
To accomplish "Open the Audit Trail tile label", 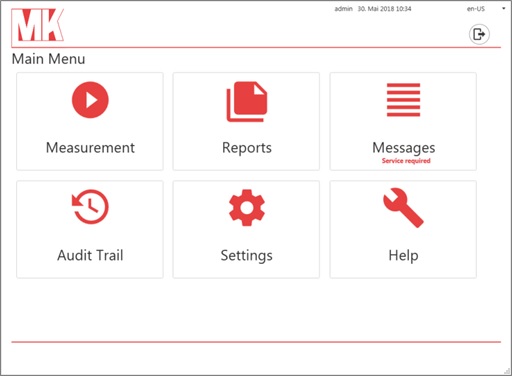I will (x=90, y=255).
